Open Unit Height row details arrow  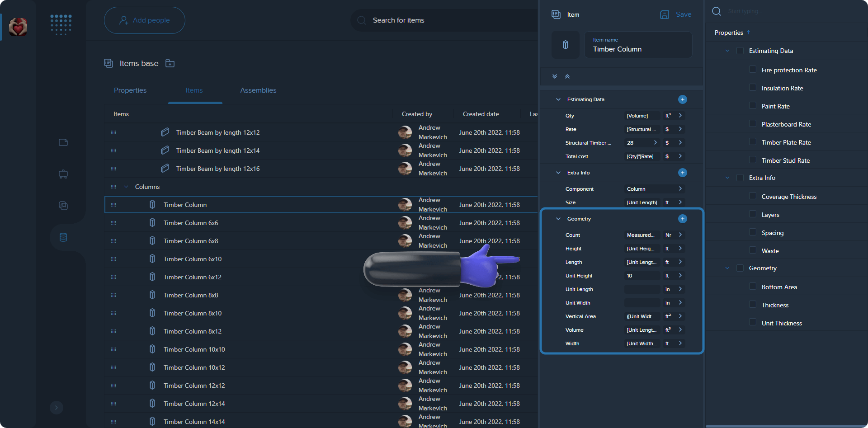click(x=680, y=276)
